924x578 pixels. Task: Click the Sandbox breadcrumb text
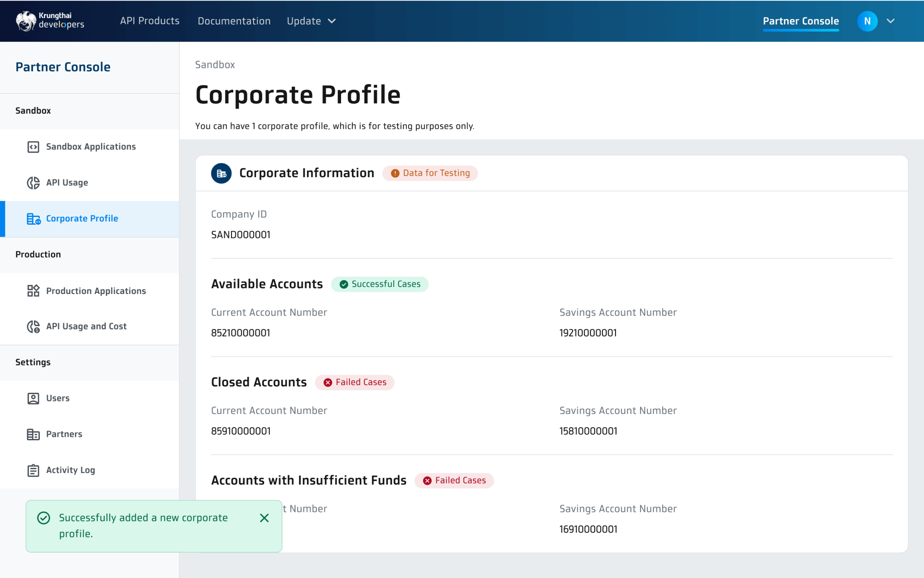215,65
